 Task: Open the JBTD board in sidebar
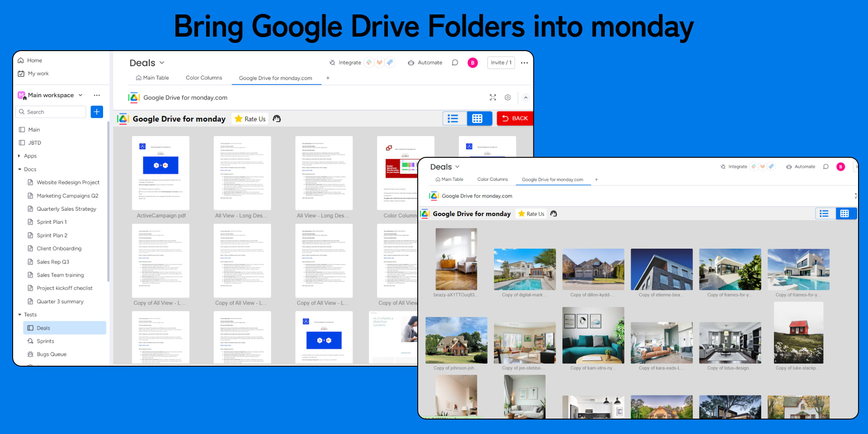[x=30, y=143]
